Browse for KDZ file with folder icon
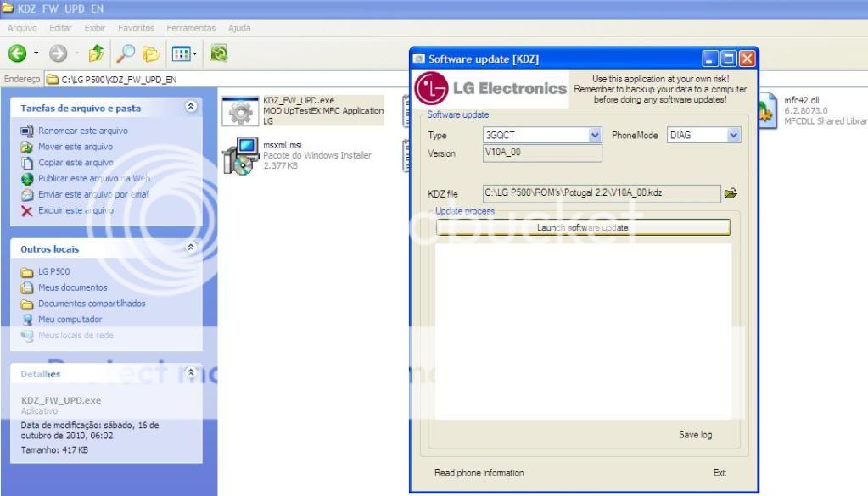This screenshot has width=868, height=496. point(731,193)
